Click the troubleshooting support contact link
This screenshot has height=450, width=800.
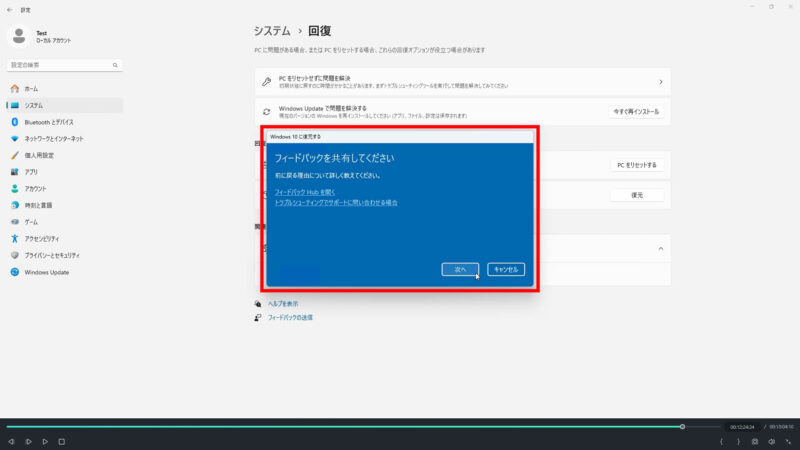coord(336,202)
